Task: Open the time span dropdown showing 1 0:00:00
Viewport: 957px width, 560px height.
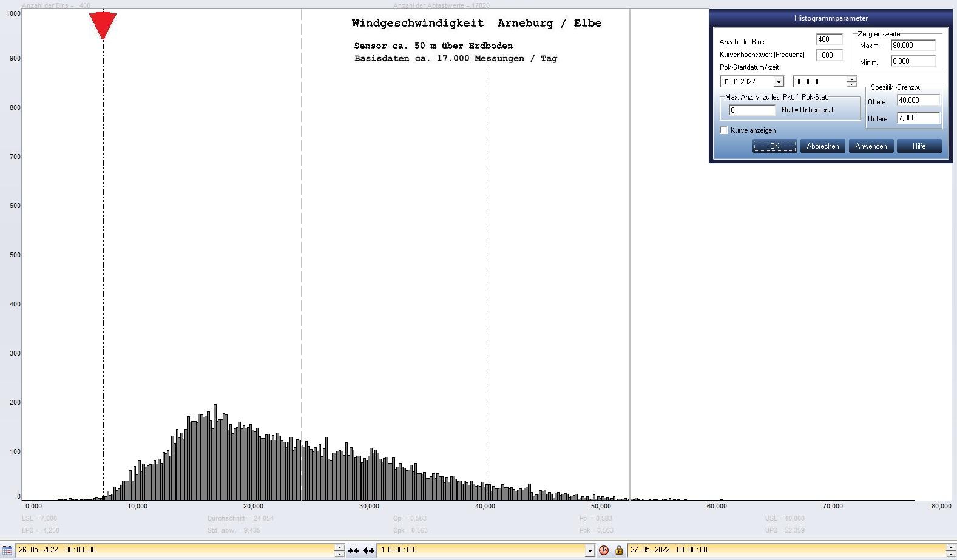Action: pyautogui.click(x=589, y=550)
